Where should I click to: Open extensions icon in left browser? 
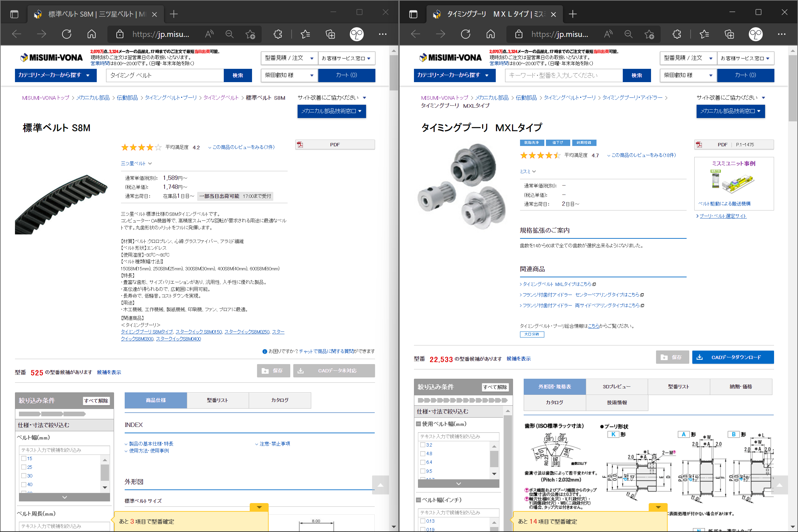pos(278,34)
